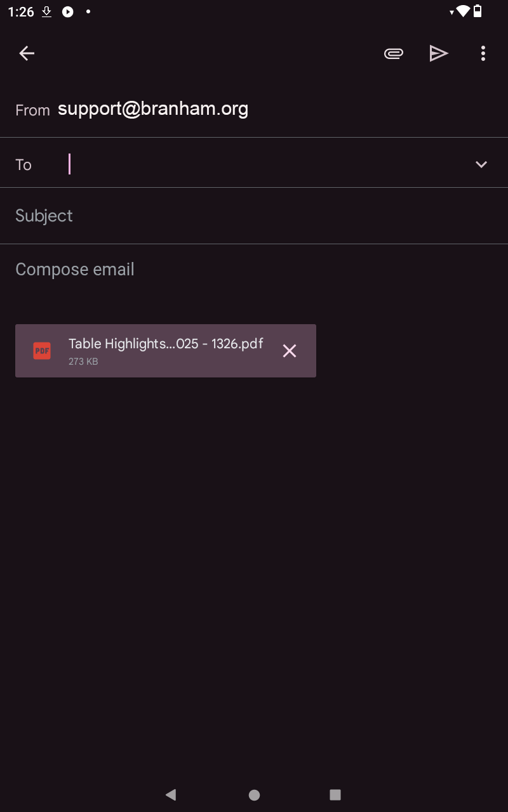This screenshot has height=812, width=508.
Task: Tap the media play notification icon
Action: point(68,11)
